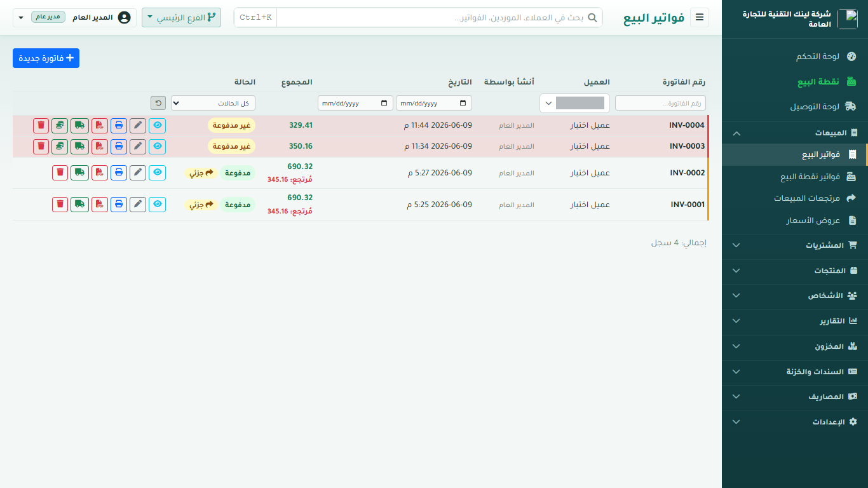
Task: Record payment coins icon for INV-0003
Action: (60, 146)
